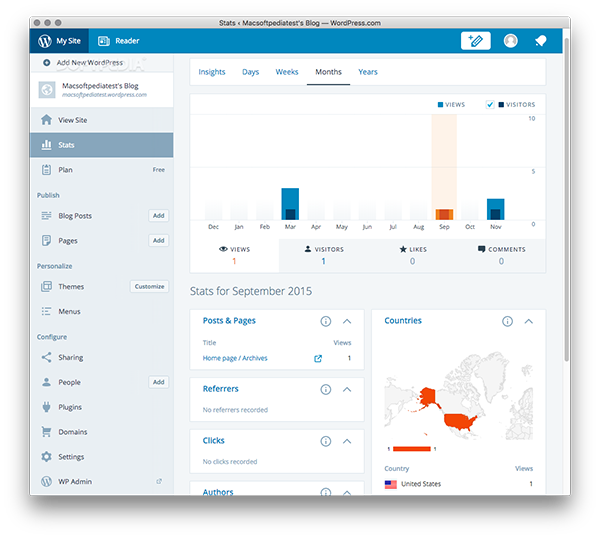This screenshot has height=538, width=600.
Task: Open the user profile avatar icon
Action: 510,41
